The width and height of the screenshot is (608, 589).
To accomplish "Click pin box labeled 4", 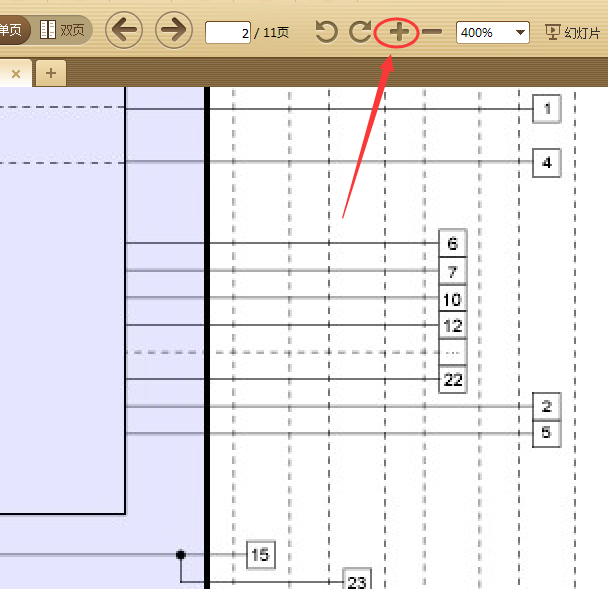I will pyautogui.click(x=547, y=163).
